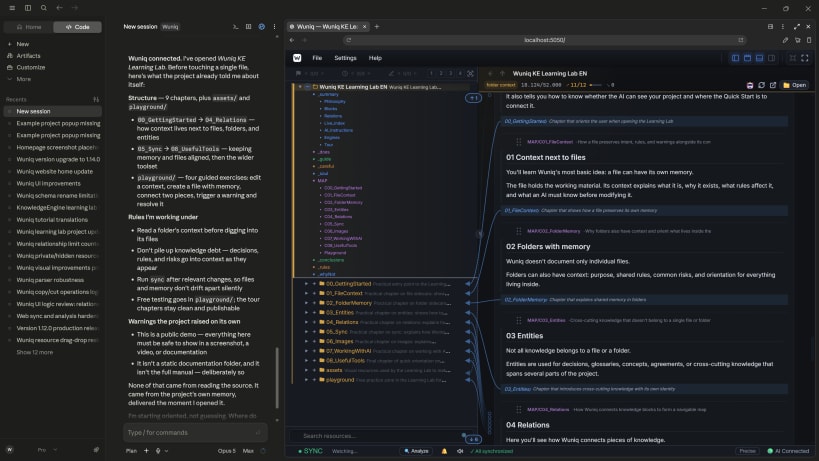The height and width of the screenshot is (461, 819).
Task: Click the refresh icon beside Open button
Action: [762, 85]
